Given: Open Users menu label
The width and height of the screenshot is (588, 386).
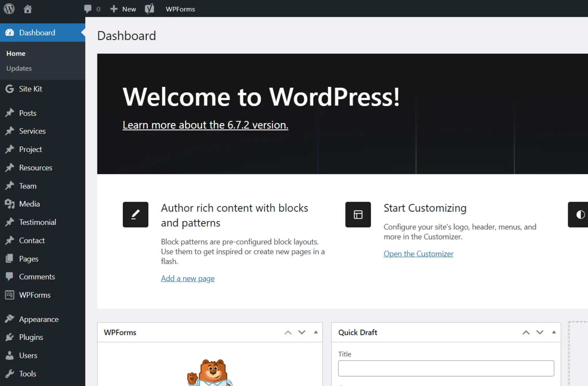Looking at the screenshot, I should [x=28, y=355].
